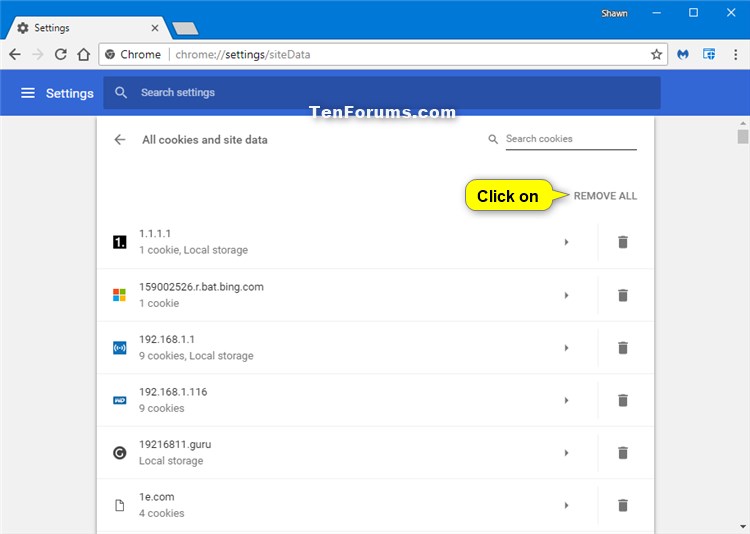The height and width of the screenshot is (534, 750).
Task: Delete local storage for 19216811.guru
Action: [x=622, y=453]
